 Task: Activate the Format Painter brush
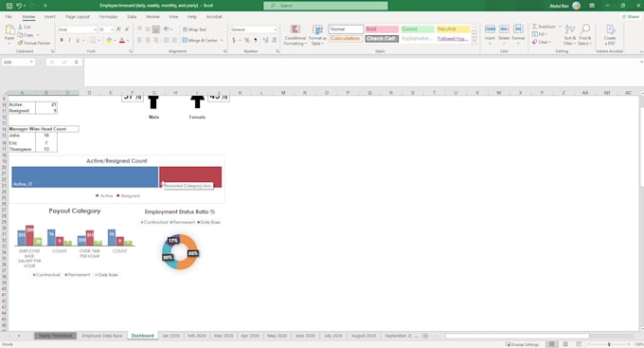[x=20, y=43]
